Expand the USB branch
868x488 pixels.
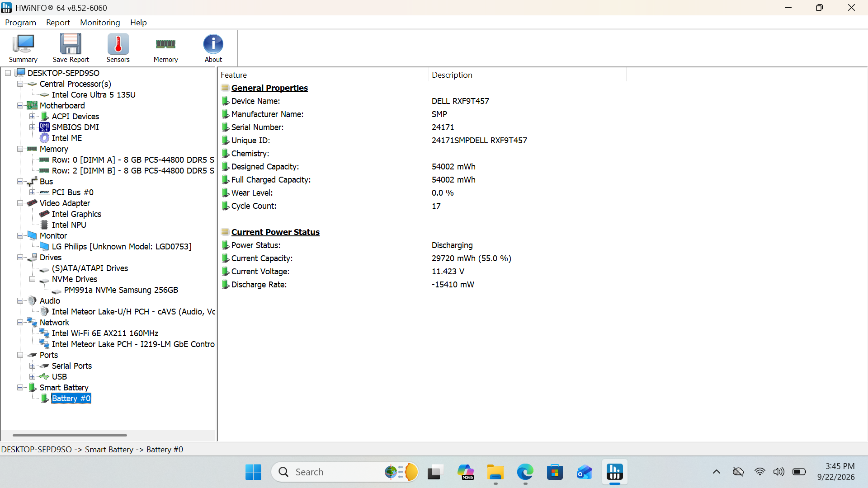tap(32, 376)
